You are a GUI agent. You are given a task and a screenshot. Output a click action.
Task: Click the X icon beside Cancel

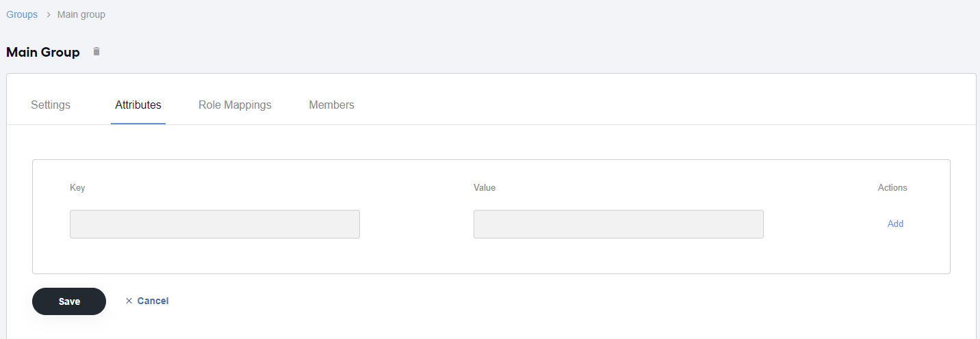[129, 301]
